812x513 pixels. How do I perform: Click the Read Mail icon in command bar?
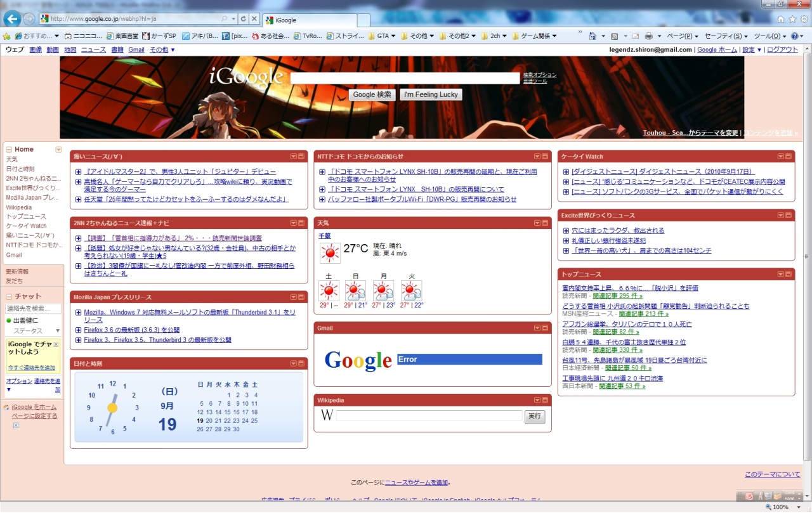coord(635,36)
